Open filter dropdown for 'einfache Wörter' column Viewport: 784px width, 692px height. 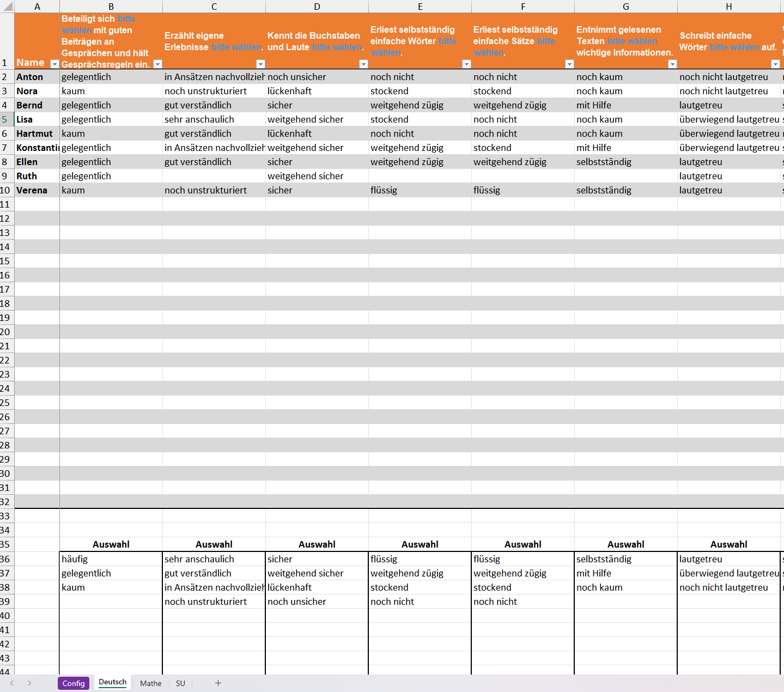pos(466,64)
